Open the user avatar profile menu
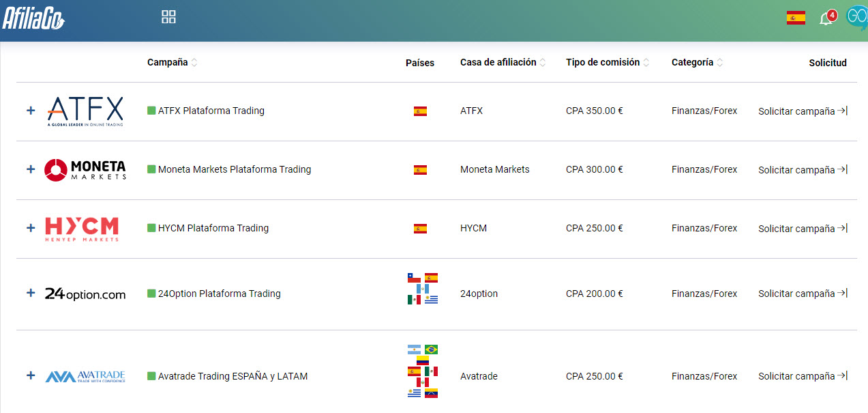The width and height of the screenshot is (868, 413). [x=856, y=18]
